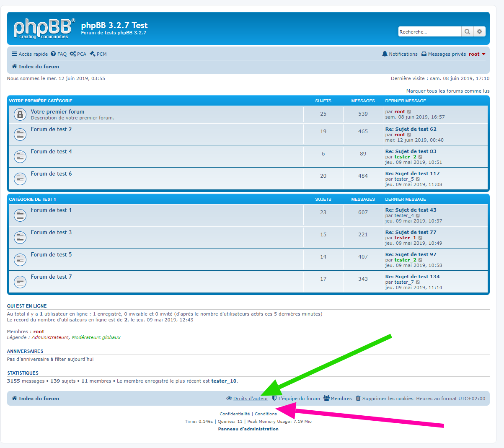
Task: Open the Membres list in footer
Action: tap(341, 399)
